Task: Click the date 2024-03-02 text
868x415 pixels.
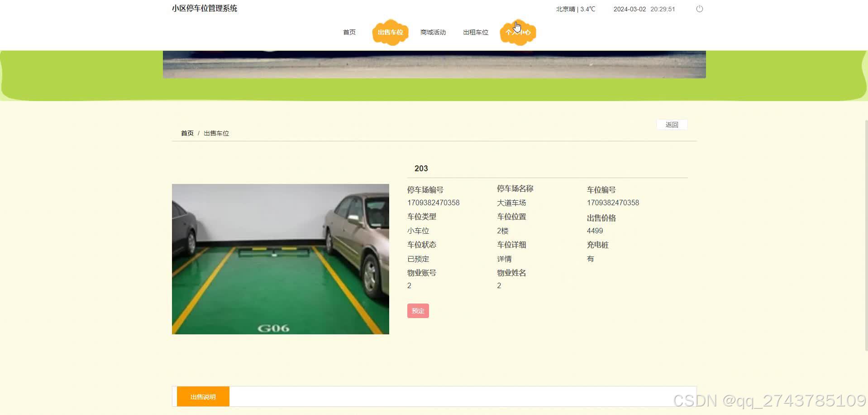Action: tap(630, 9)
